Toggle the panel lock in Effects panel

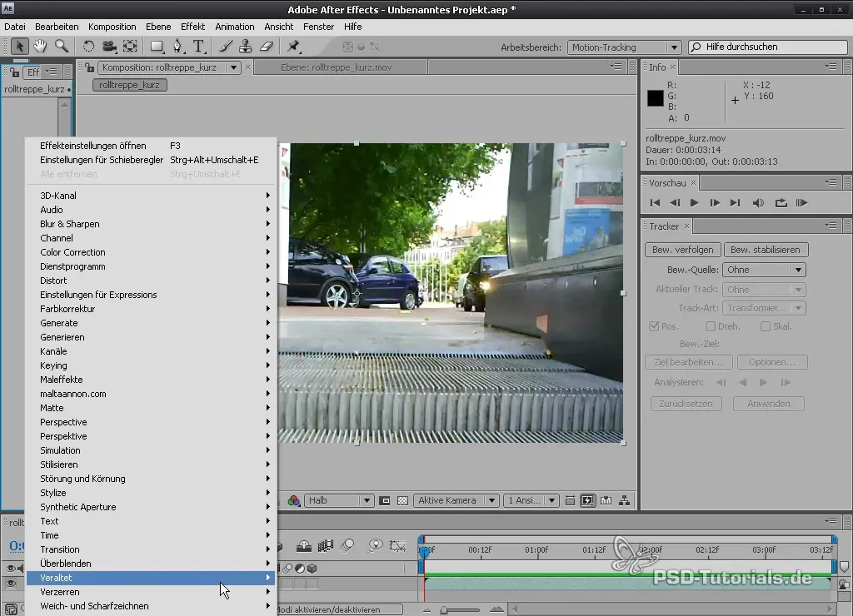(x=15, y=72)
